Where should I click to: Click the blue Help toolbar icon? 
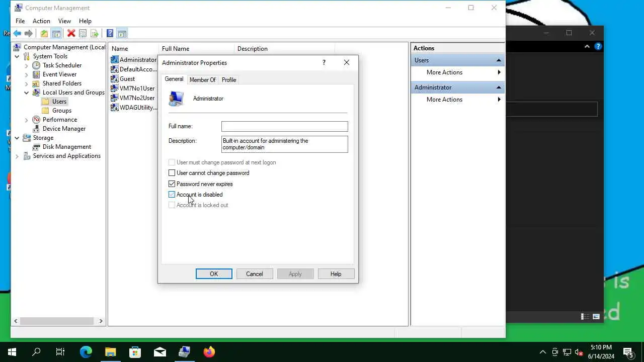pyautogui.click(x=110, y=34)
